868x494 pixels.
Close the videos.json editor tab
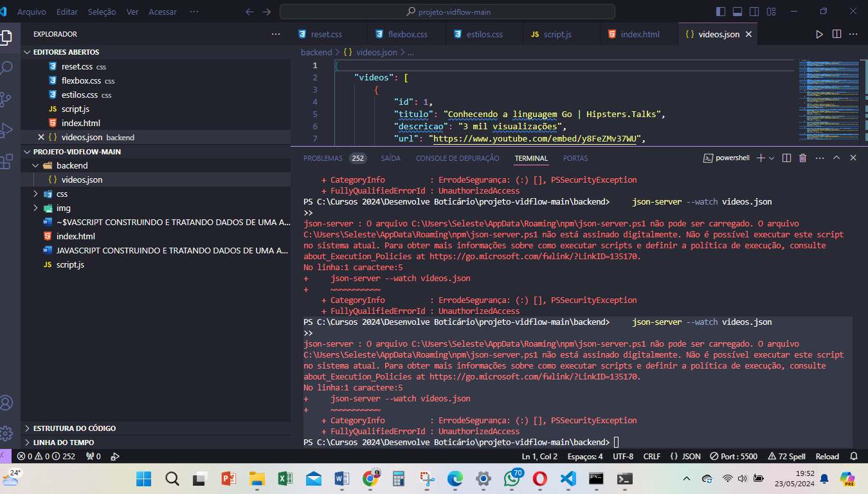(x=748, y=34)
